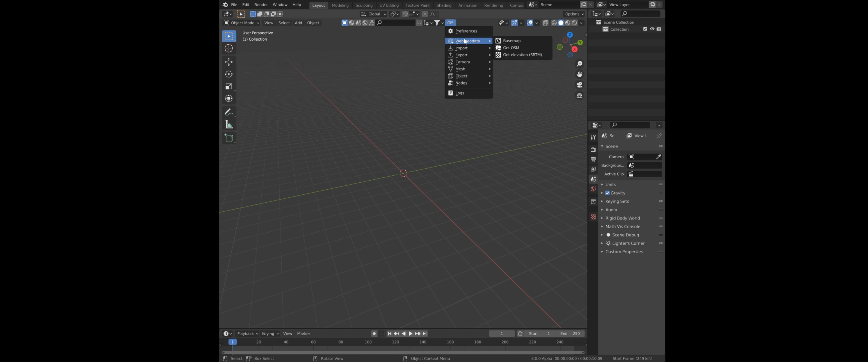Click the timeline scrollbar
Image resolution: width=868 pixels, height=362 pixels.
click(403, 352)
